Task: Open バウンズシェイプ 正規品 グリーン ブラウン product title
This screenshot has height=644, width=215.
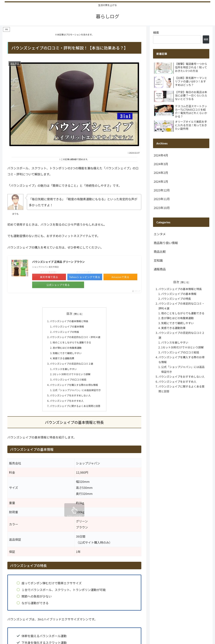Action: point(58,262)
